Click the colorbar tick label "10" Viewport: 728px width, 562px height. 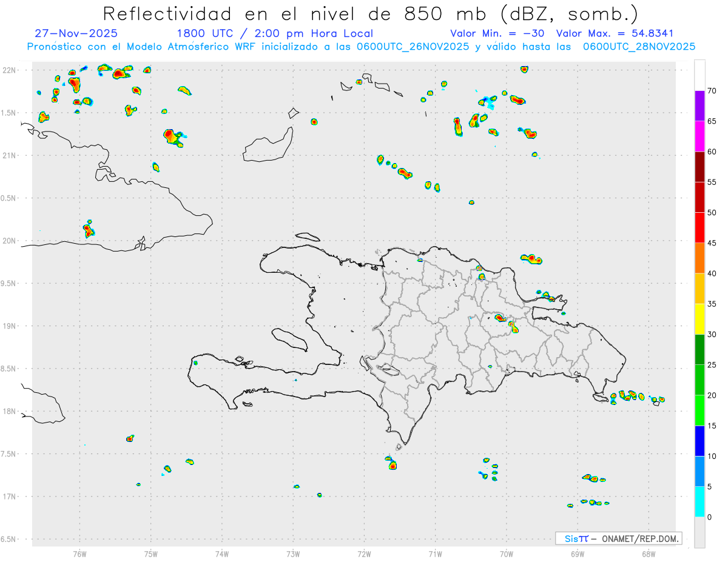712,456
